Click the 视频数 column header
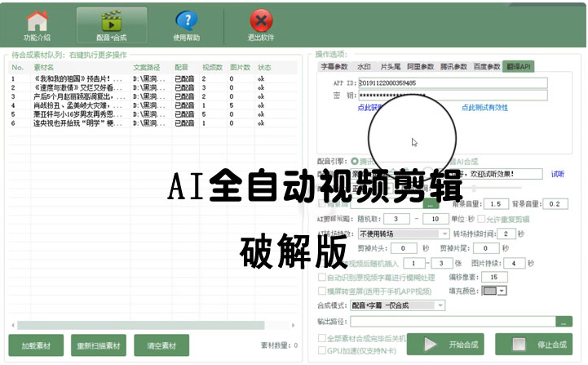 tap(213, 68)
